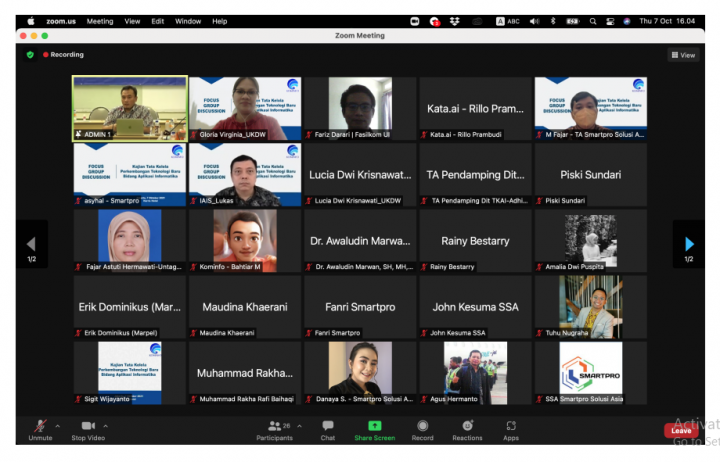Click the red Leave button
This screenshot has width=720, height=462.
pyautogui.click(x=681, y=431)
